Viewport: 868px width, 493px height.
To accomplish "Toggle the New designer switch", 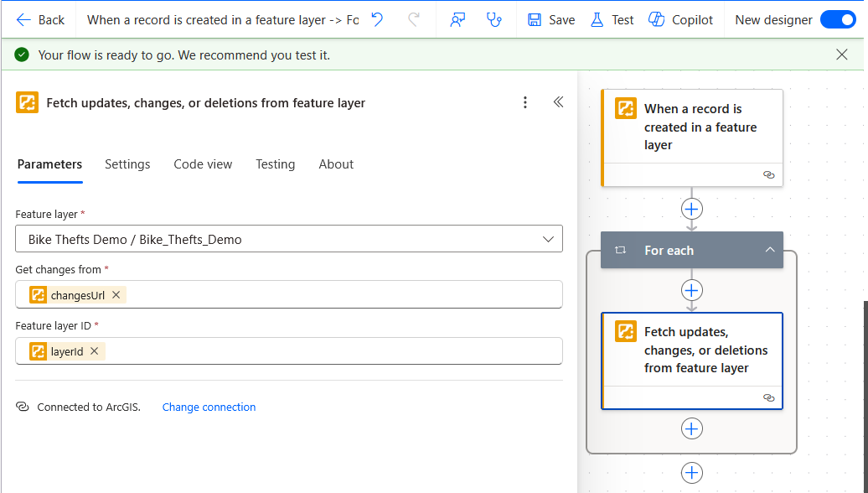I will pos(838,20).
